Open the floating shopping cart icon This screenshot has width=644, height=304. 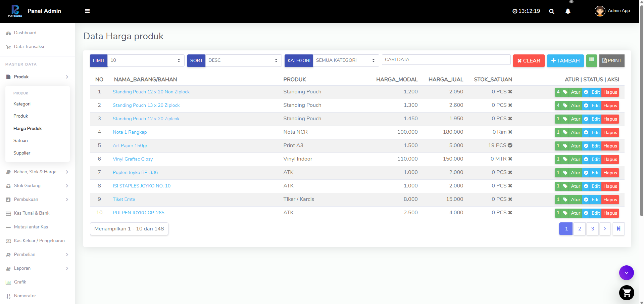click(x=627, y=293)
